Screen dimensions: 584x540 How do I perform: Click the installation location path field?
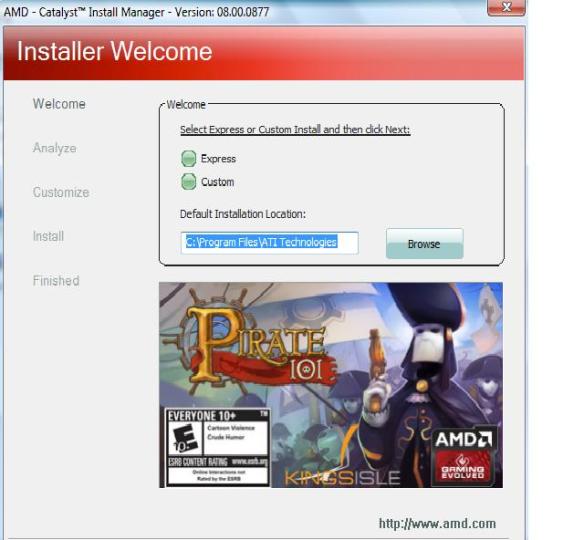pyautogui.click(x=270, y=243)
